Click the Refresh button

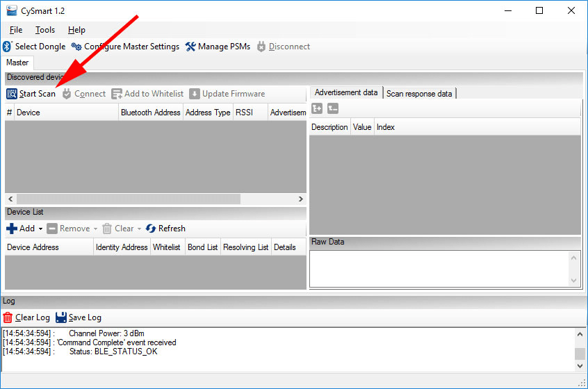click(165, 229)
